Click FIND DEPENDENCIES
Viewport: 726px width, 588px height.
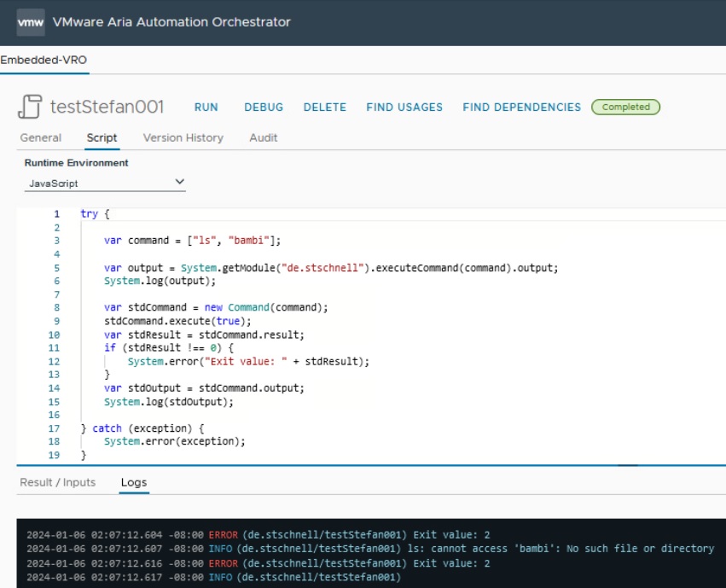[522, 107]
